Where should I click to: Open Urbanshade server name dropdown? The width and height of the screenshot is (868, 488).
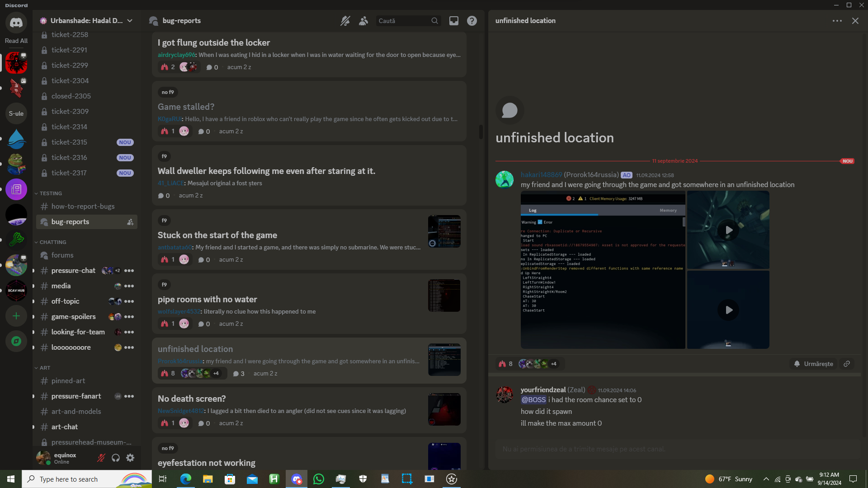point(86,21)
